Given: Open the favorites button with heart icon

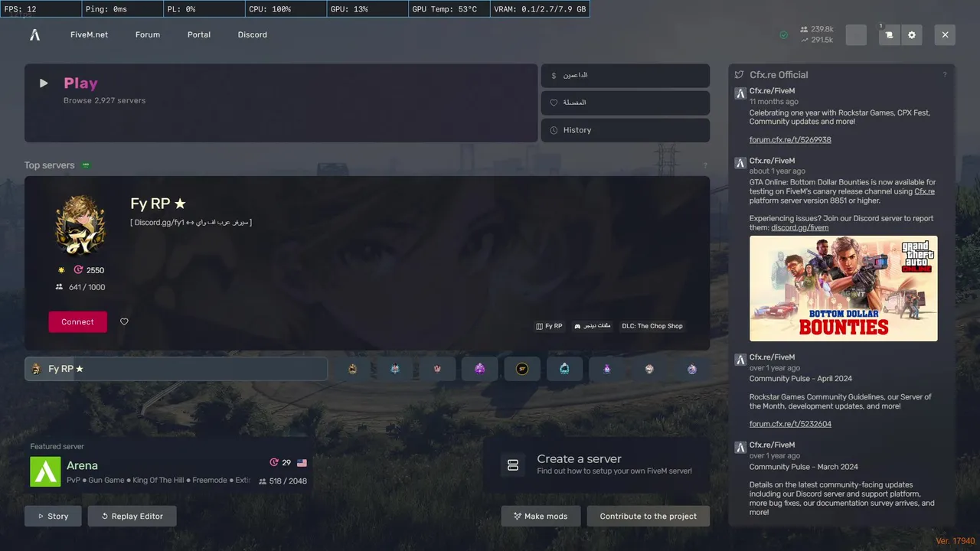Looking at the screenshot, I should tap(626, 103).
